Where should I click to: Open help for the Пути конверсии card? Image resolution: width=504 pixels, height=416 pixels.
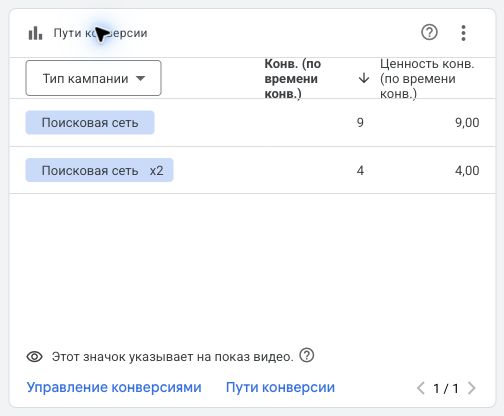(x=429, y=33)
